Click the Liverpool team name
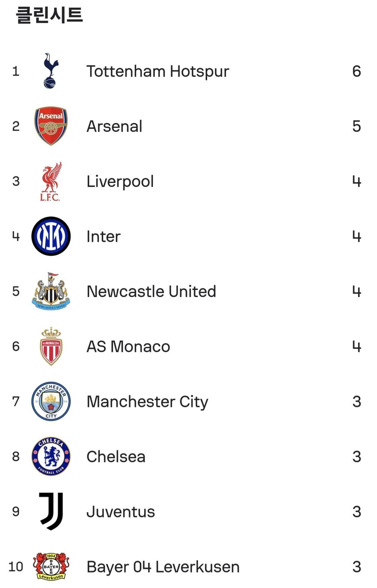 [x=120, y=182]
